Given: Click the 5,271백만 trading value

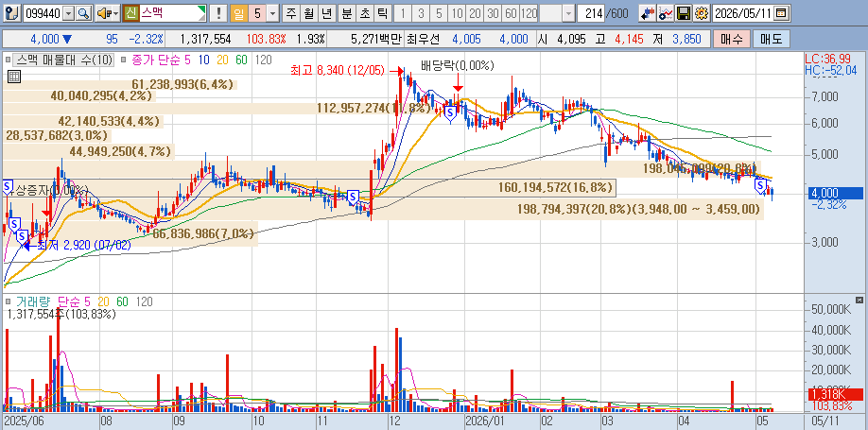Looking at the screenshot, I should pos(374,40).
